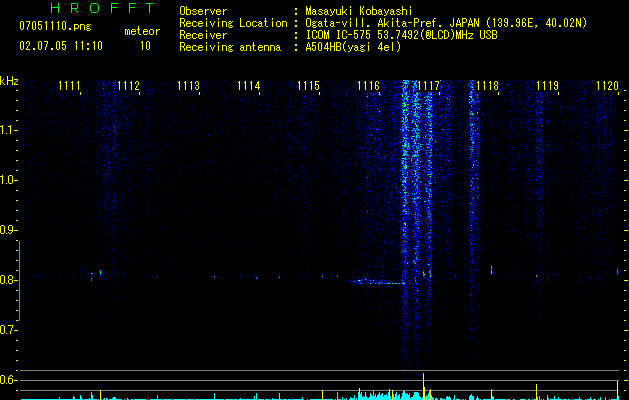Click the ICOM IC-575 receiver text
The height and width of the screenshot is (400, 629).
[401, 35]
